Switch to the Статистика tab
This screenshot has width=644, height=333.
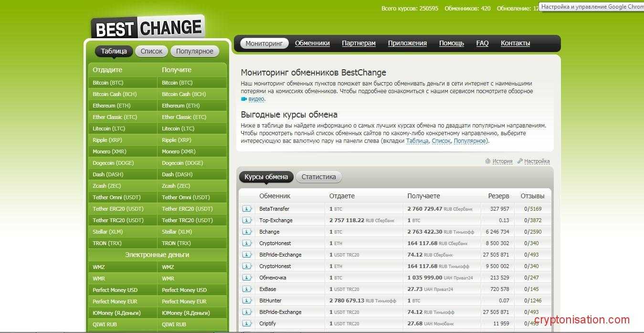coord(318,177)
